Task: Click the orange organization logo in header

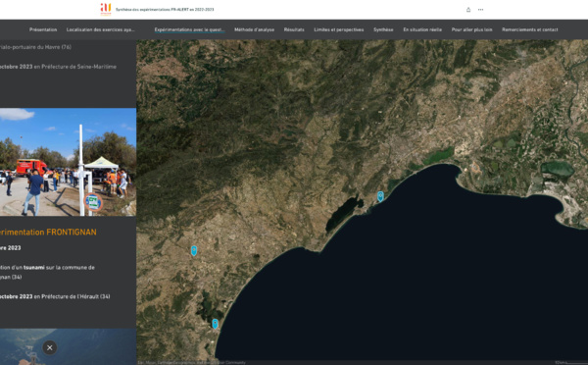Action: 106,9
